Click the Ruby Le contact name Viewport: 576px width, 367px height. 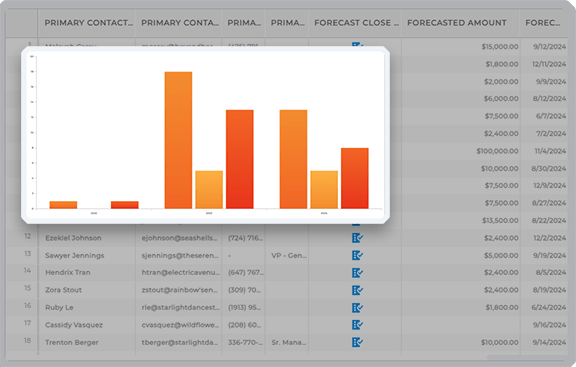tap(59, 307)
